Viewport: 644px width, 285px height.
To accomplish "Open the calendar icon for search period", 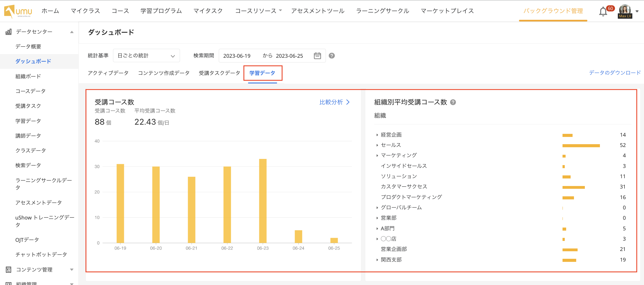I will click(317, 55).
